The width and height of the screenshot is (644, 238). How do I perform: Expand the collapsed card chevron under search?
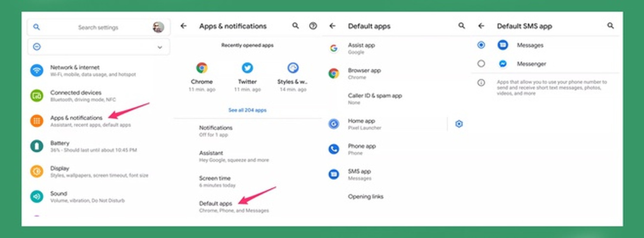160,47
